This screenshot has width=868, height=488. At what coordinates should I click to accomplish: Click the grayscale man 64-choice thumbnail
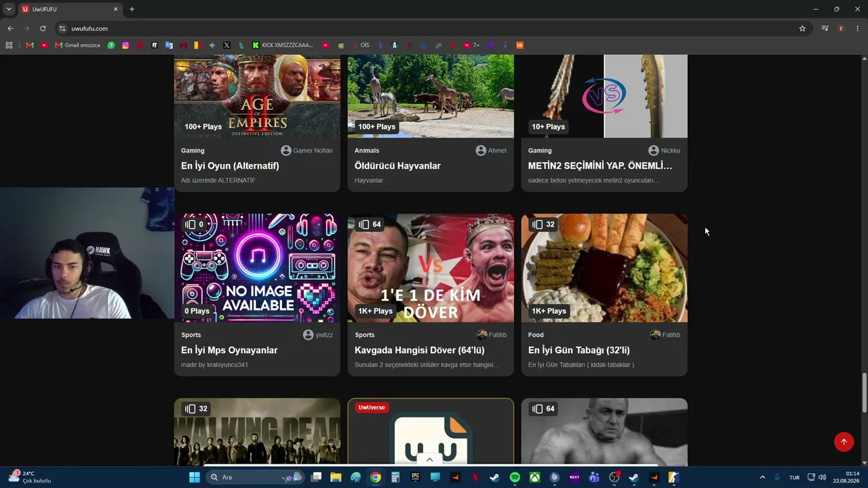(x=604, y=432)
